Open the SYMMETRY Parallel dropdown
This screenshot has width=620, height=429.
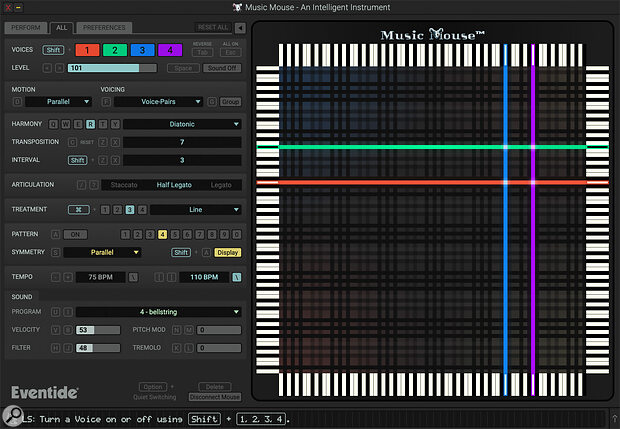point(102,252)
